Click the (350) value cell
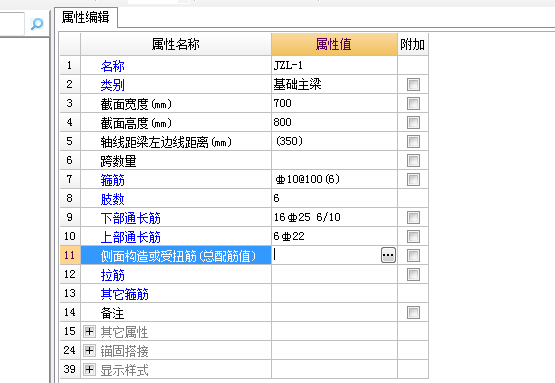 [x=334, y=141]
